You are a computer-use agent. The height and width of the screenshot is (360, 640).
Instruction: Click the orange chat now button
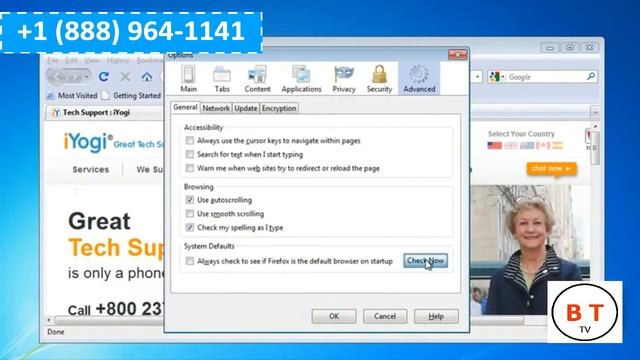pos(551,169)
